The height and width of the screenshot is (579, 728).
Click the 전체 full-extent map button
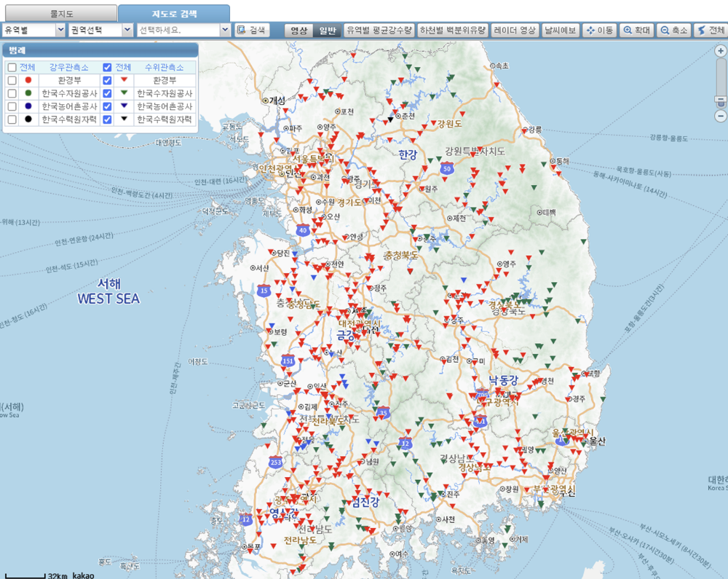[x=711, y=30]
